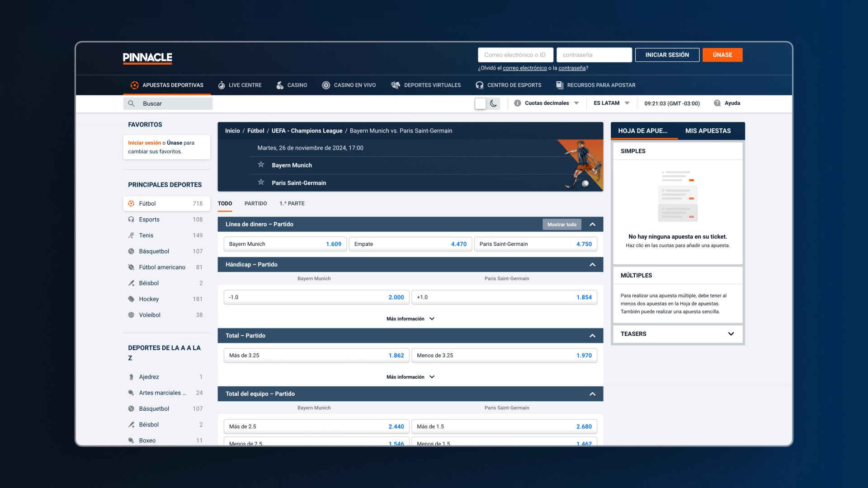Click the Apuestas Deportivas soccer ball icon
The width and height of the screenshot is (868, 488).
tap(134, 85)
